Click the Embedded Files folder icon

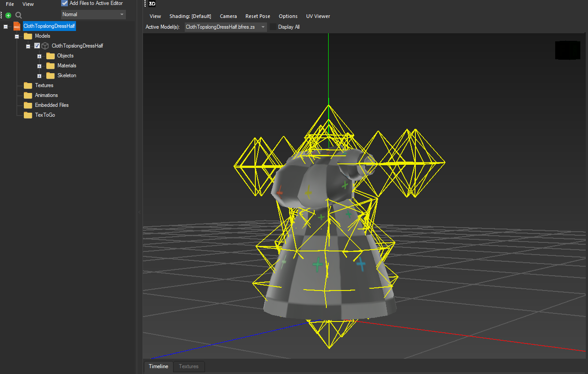[28, 105]
